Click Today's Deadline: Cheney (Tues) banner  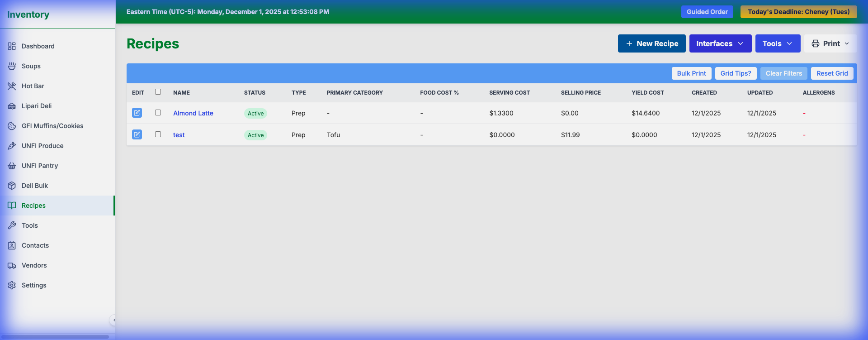798,12
